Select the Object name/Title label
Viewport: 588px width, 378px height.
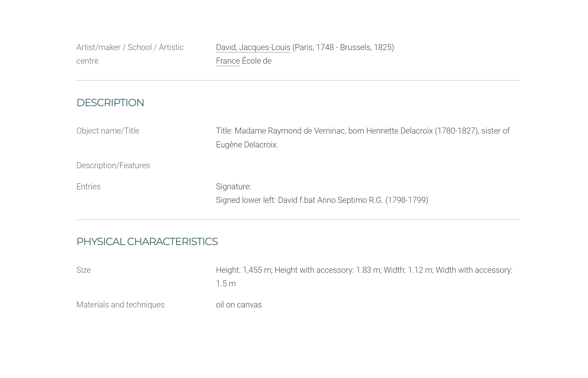click(x=108, y=131)
